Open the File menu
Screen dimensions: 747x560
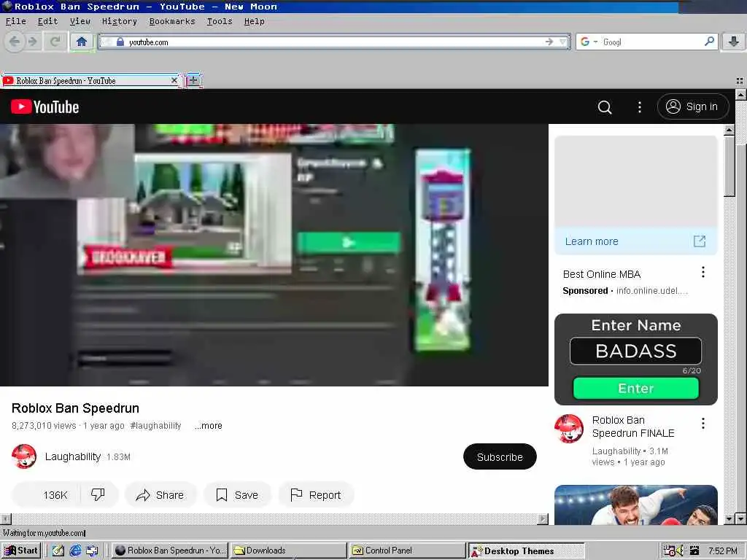click(x=16, y=21)
